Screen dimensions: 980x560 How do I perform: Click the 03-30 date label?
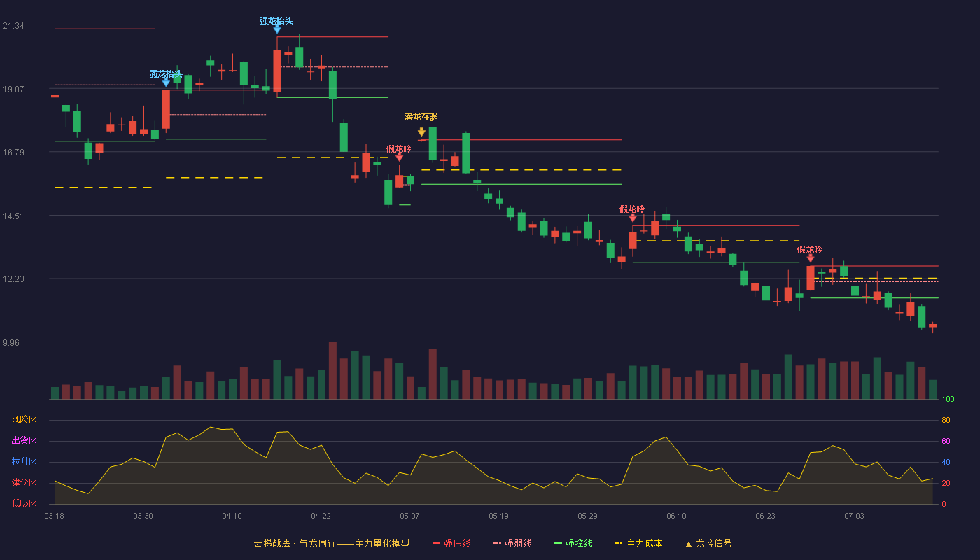click(143, 516)
